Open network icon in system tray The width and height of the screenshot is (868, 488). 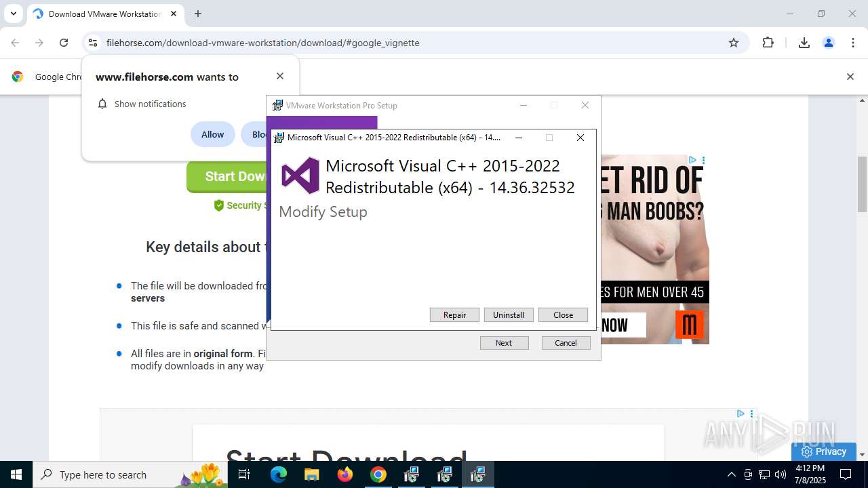point(764,474)
